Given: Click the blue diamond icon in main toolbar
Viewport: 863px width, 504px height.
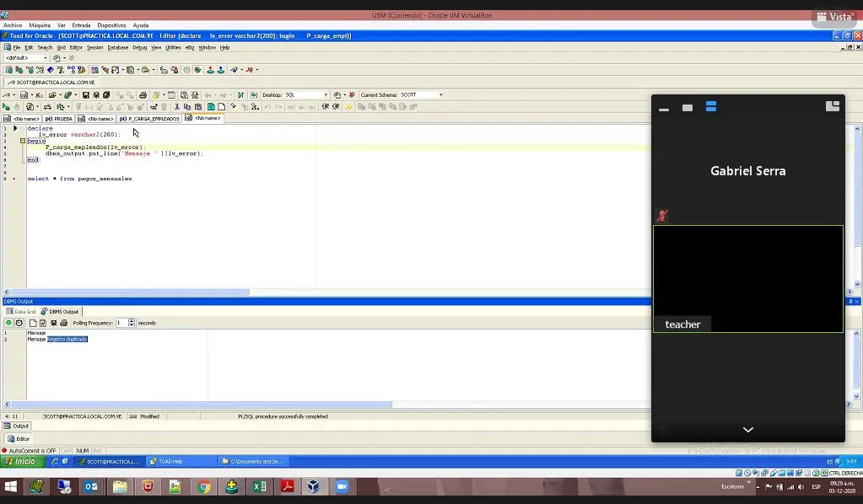Looking at the screenshot, I should pos(50,70).
